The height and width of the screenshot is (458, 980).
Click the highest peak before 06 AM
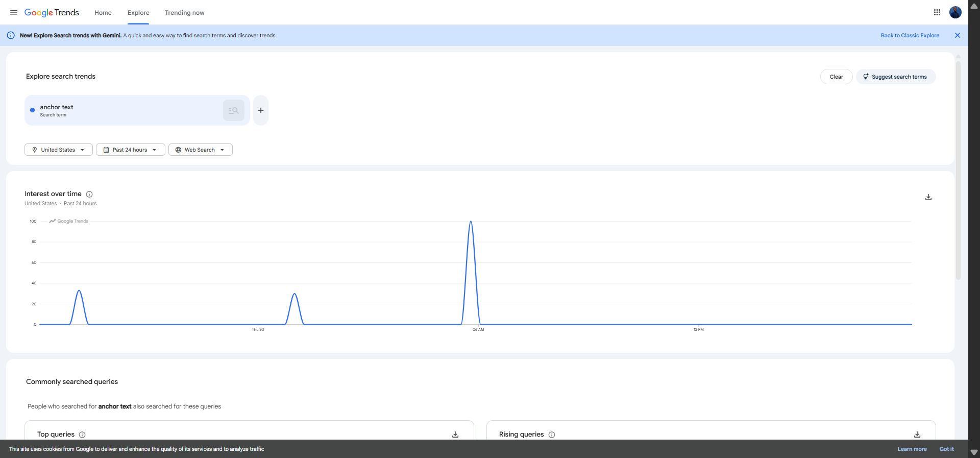471,222
